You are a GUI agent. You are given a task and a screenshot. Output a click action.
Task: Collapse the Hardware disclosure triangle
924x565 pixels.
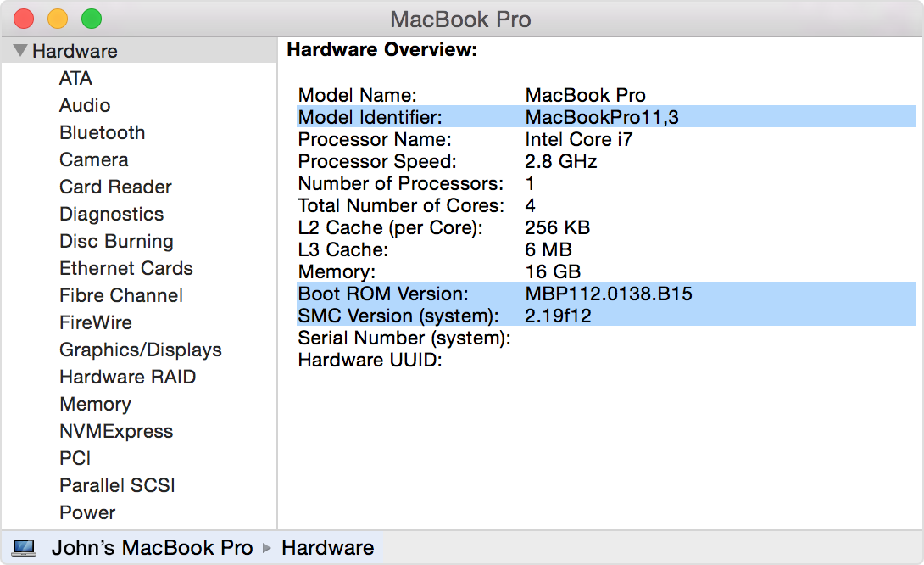pyautogui.click(x=19, y=50)
